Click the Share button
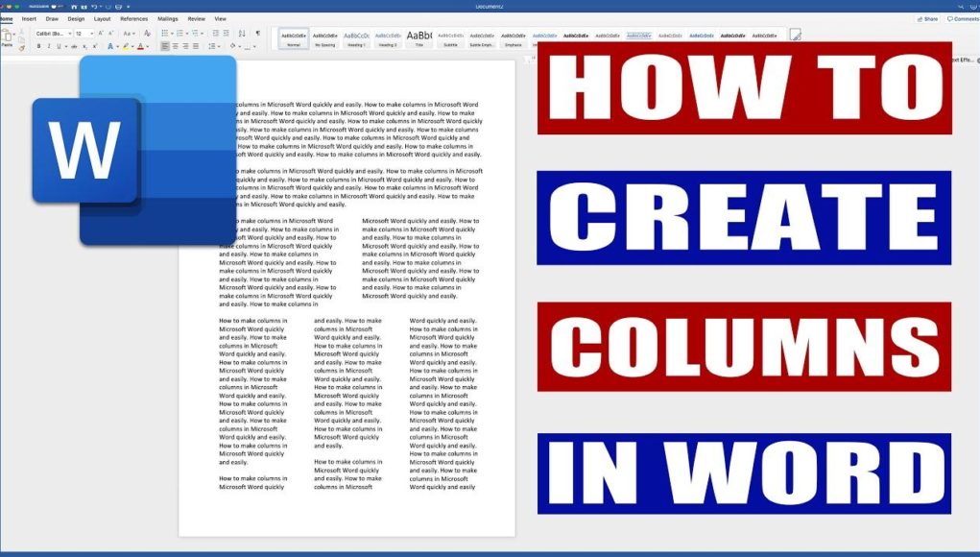Screen dimensions: 980x557 click(927, 19)
